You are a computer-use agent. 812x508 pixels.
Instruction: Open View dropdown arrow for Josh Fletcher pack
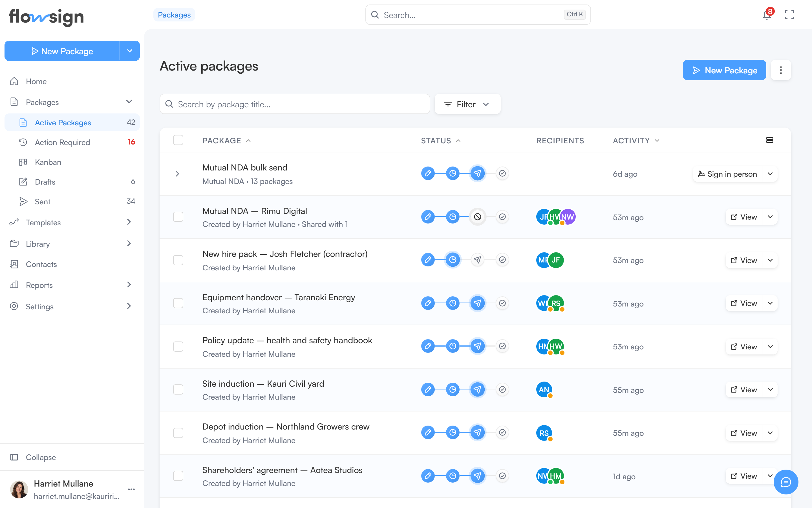[770, 260]
